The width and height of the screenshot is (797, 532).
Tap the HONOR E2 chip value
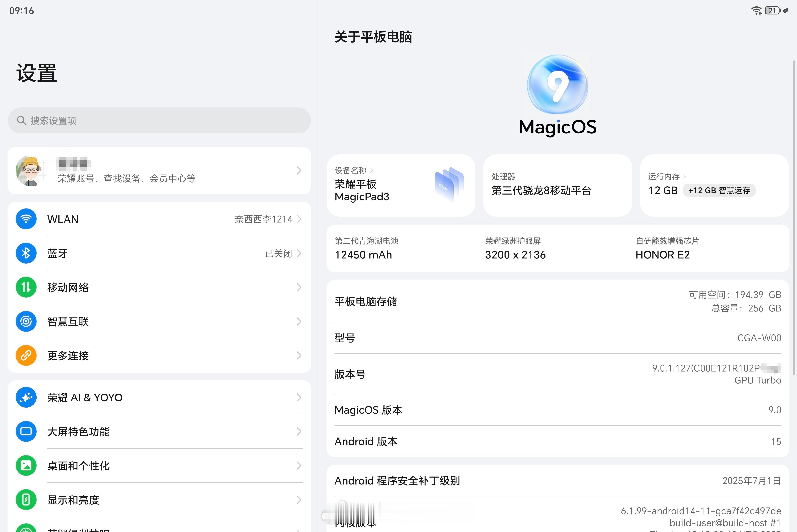(663, 255)
